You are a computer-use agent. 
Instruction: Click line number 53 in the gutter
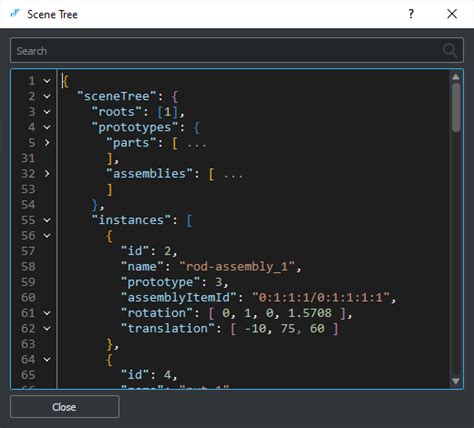pyautogui.click(x=28, y=189)
